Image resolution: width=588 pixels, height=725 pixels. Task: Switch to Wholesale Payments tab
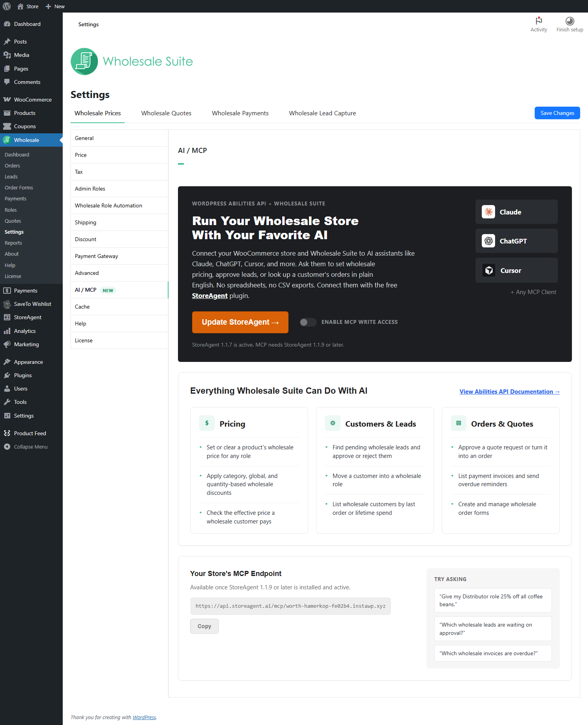point(240,113)
